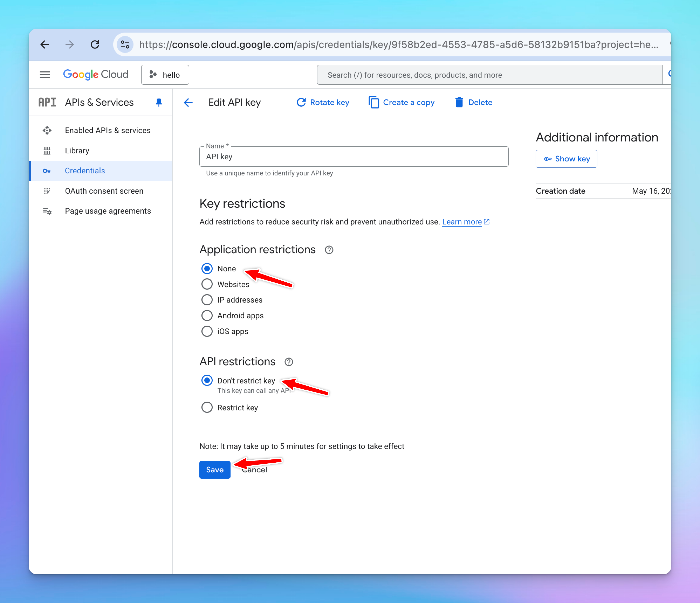The width and height of the screenshot is (700, 603).
Task: Click the API key Name field
Action: tap(353, 157)
